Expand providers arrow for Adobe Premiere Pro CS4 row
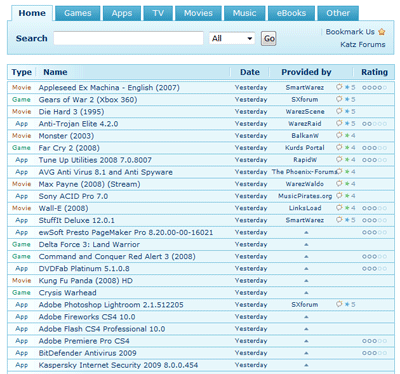The height and width of the screenshot is (374, 400). 306,341
